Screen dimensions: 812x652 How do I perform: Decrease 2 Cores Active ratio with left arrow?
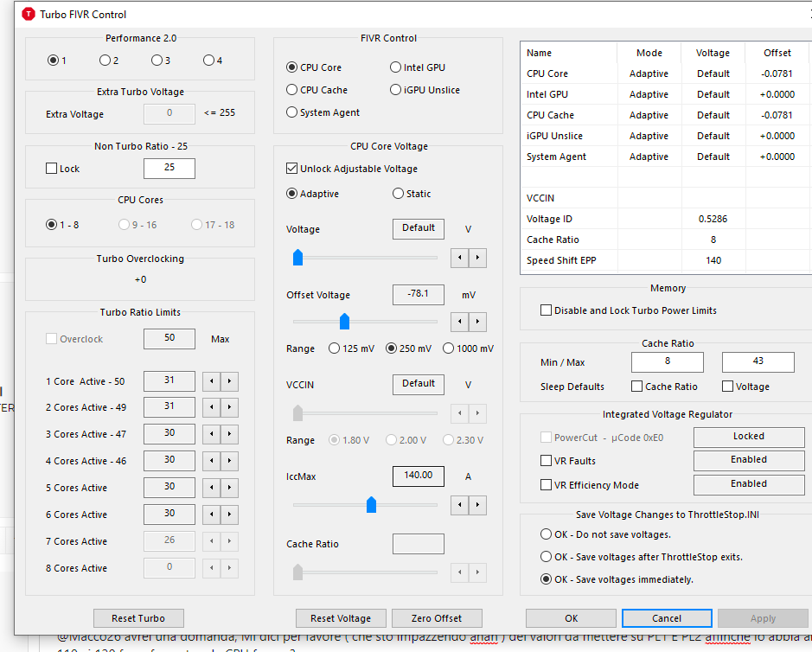point(211,407)
